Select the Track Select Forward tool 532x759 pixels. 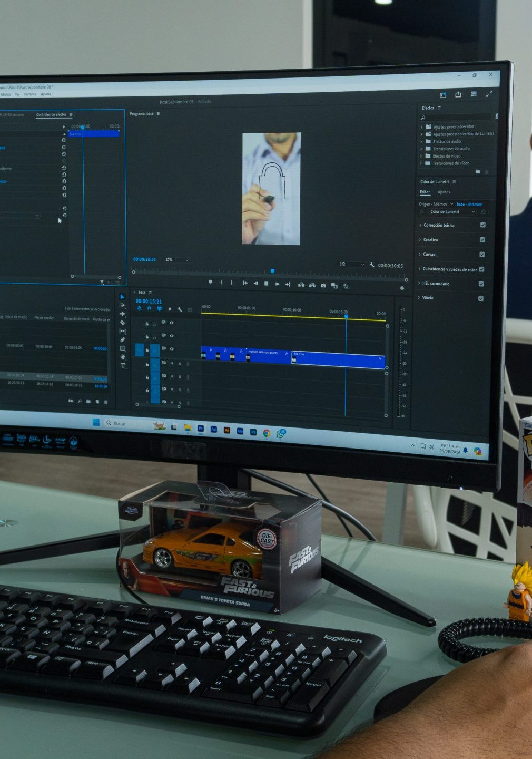(x=122, y=305)
